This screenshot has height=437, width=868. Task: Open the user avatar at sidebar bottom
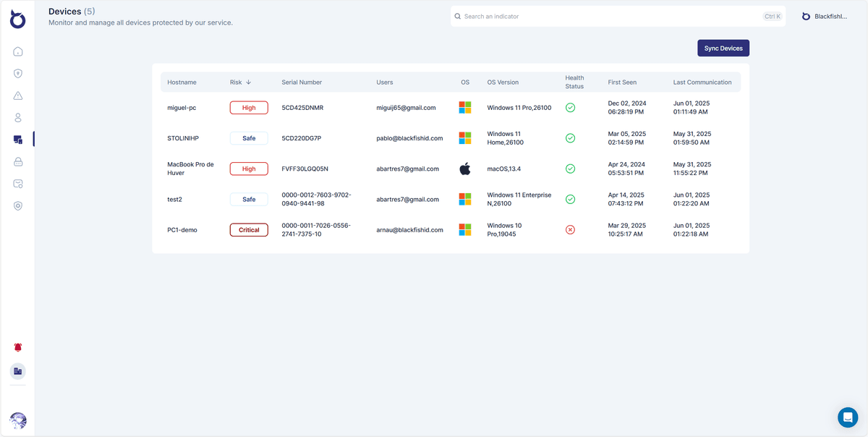coord(18,420)
